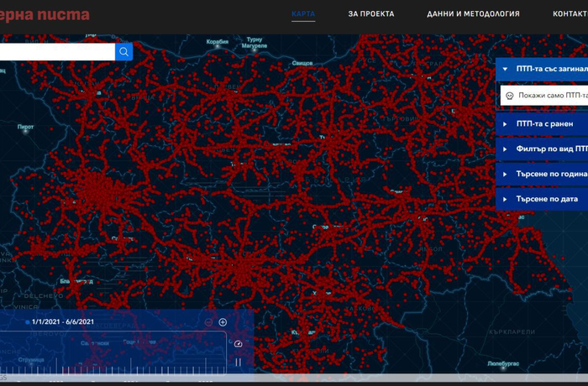Screen dimensions: 588x386
Task: Click on the timeline histogram slider
Action: tap(113, 357)
